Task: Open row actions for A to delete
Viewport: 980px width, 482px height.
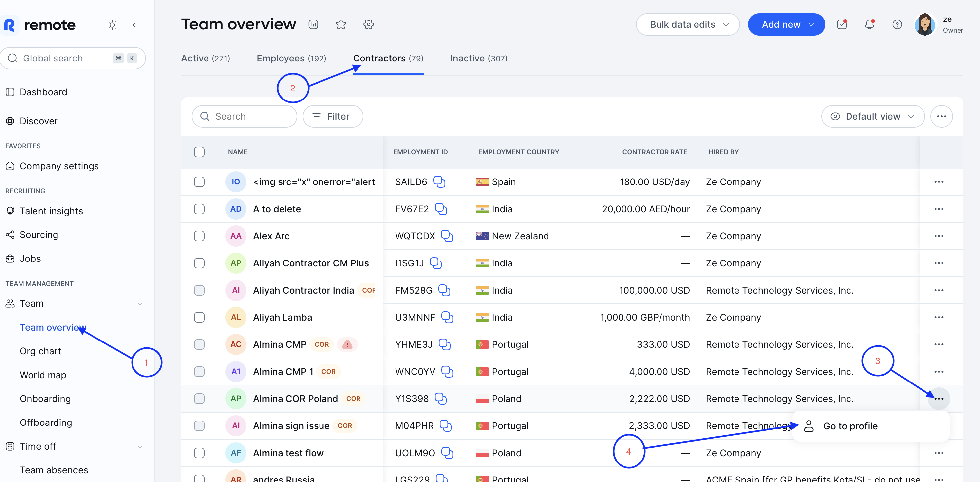Action: 938,209
